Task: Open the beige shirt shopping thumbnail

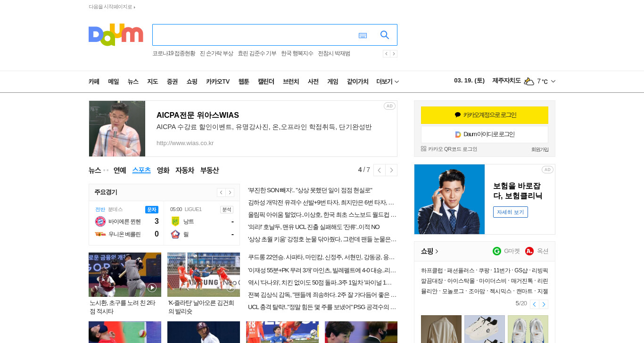Action: tap(441, 329)
